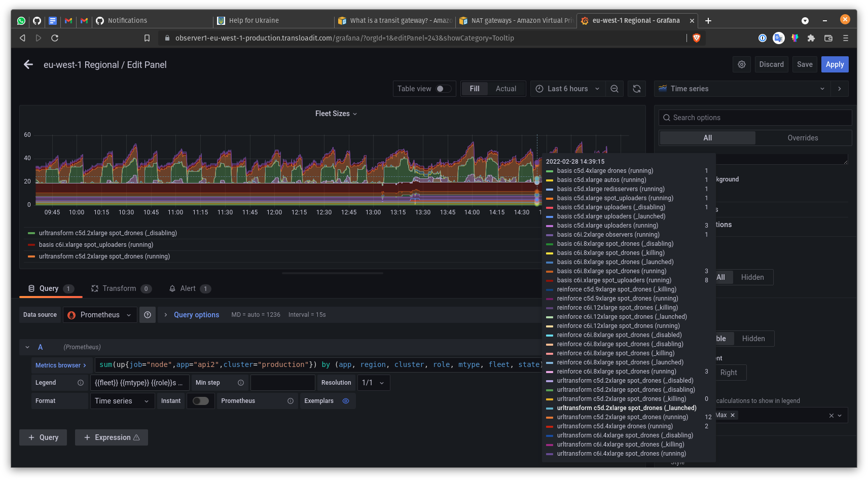Open the panel settings gear icon
868x480 pixels.
(742, 64)
